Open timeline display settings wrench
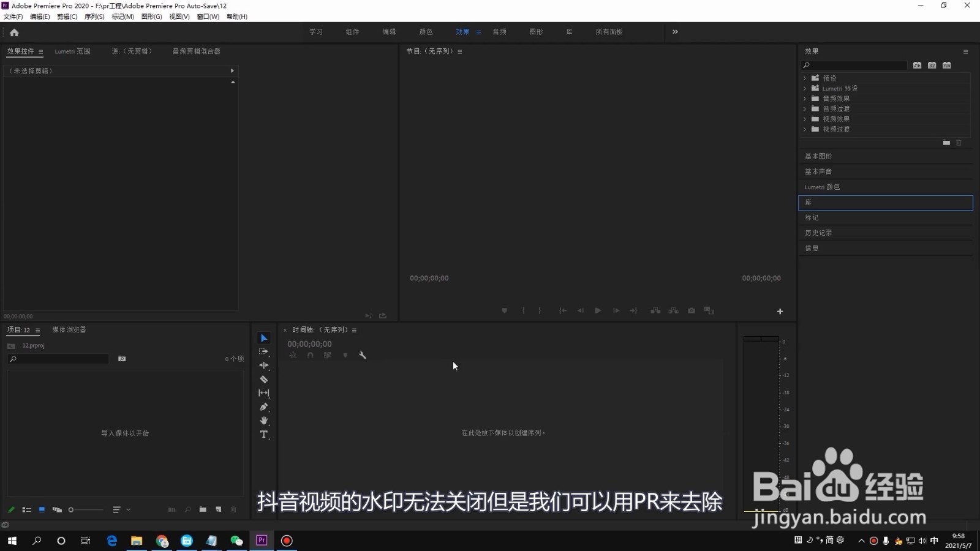980x551 pixels. [x=363, y=355]
